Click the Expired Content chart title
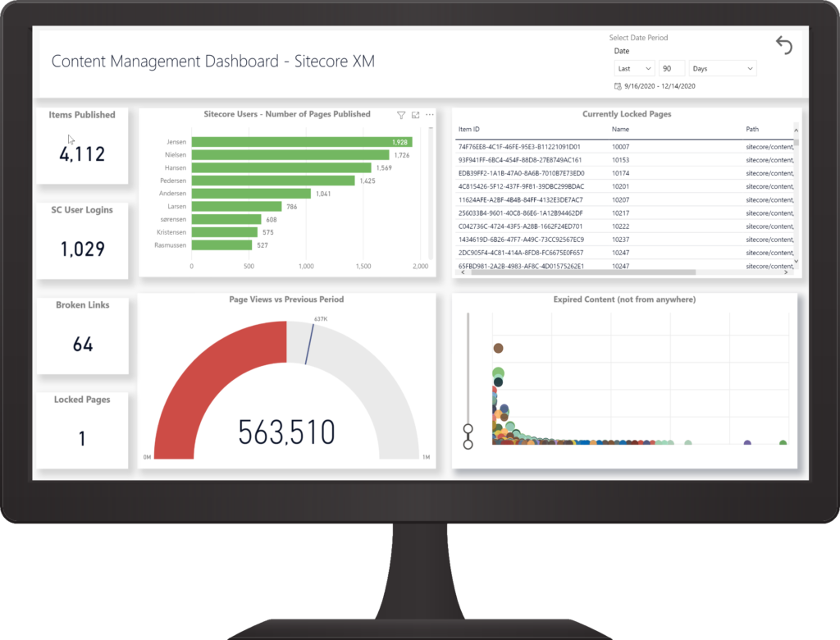The width and height of the screenshot is (840, 640). pyautogui.click(x=624, y=299)
